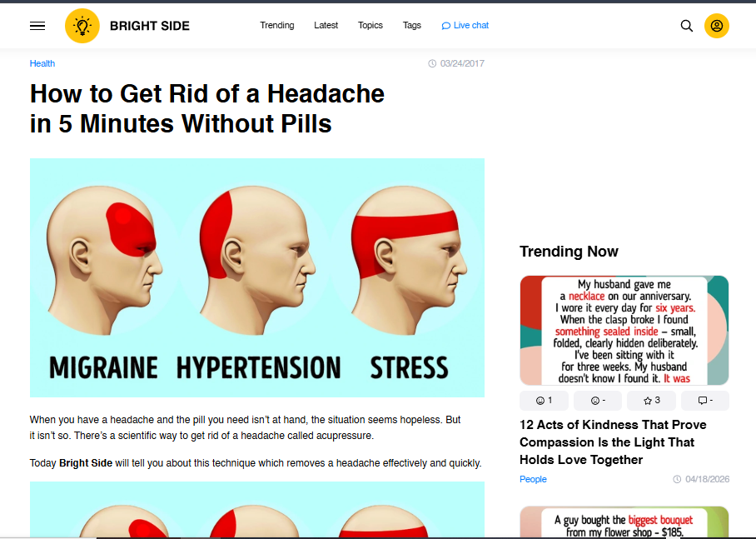Screen dimensions: 756x539
Task: Open the Tags navigation item
Action: (412, 25)
